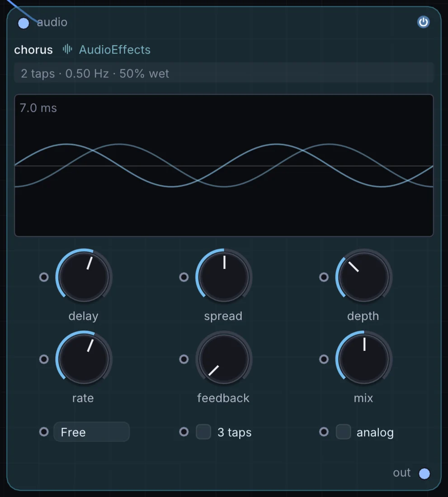Viewport: 448px width, 497px height.
Task: Click the 'depth' knob label
Action: tap(363, 316)
